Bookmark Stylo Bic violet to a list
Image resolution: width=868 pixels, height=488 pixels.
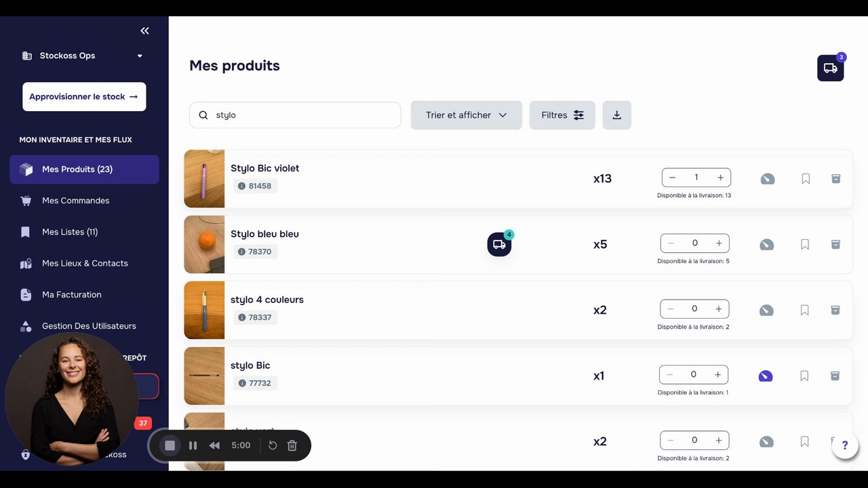pyautogui.click(x=806, y=179)
